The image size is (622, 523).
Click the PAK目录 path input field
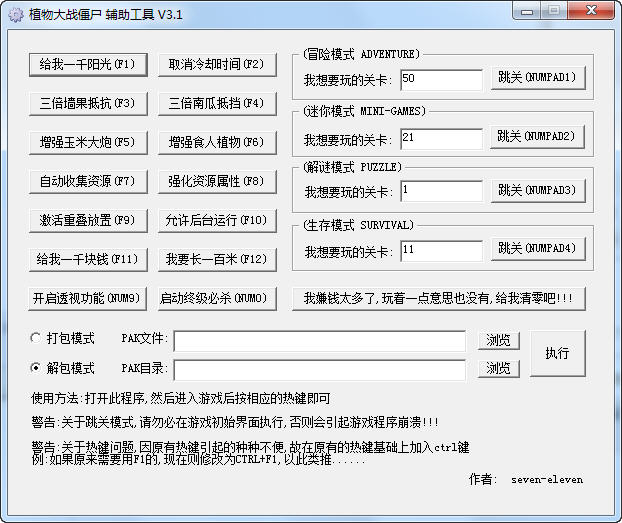pos(319,370)
